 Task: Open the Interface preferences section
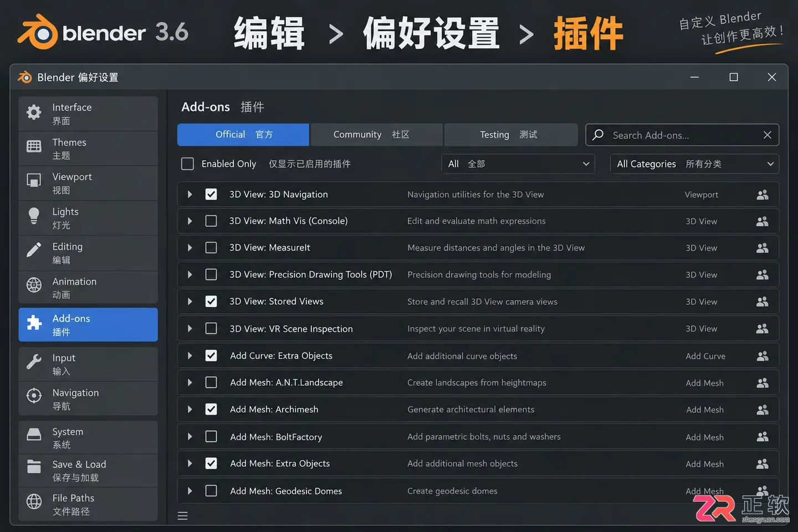tap(88, 114)
